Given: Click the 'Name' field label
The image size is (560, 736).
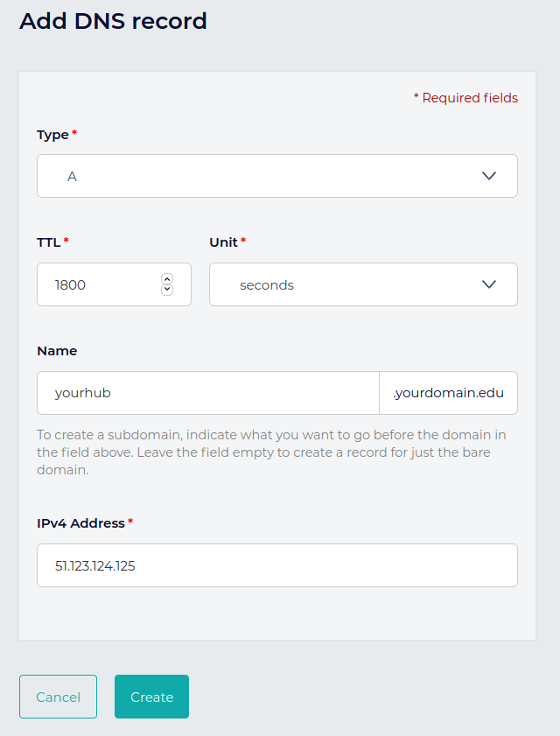Looking at the screenshot, I should tap(57, 351).
